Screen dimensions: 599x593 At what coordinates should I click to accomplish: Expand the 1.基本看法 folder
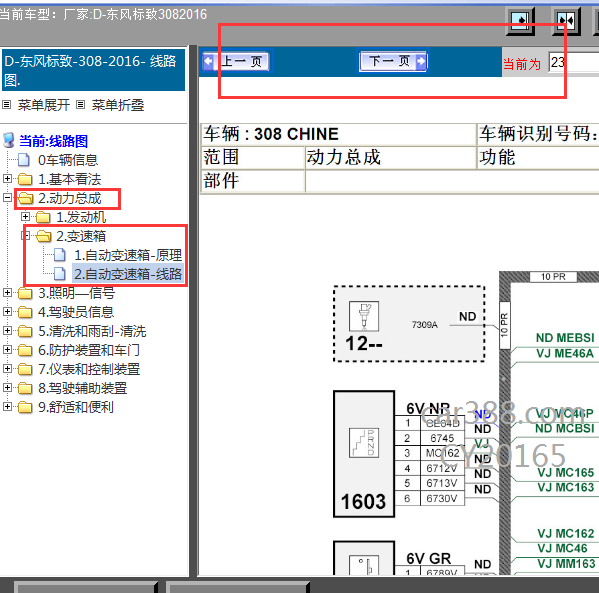pyautogui.click(x=7, y=178)
